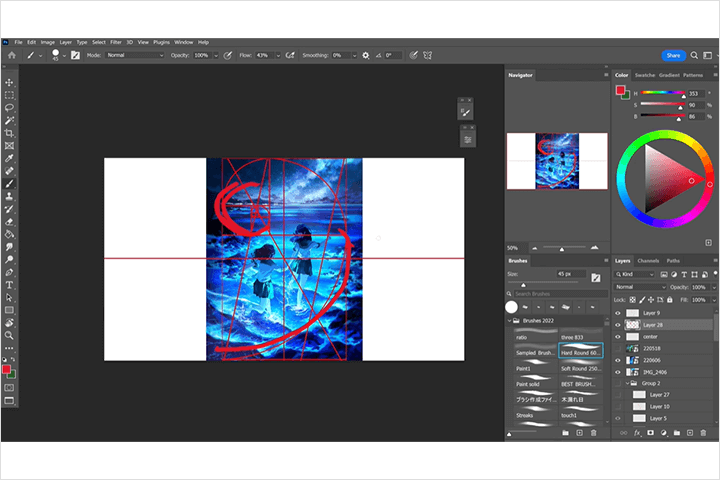720x480 pixels.
Task: Select the Path Selection tool
Action: pos(9,297)
